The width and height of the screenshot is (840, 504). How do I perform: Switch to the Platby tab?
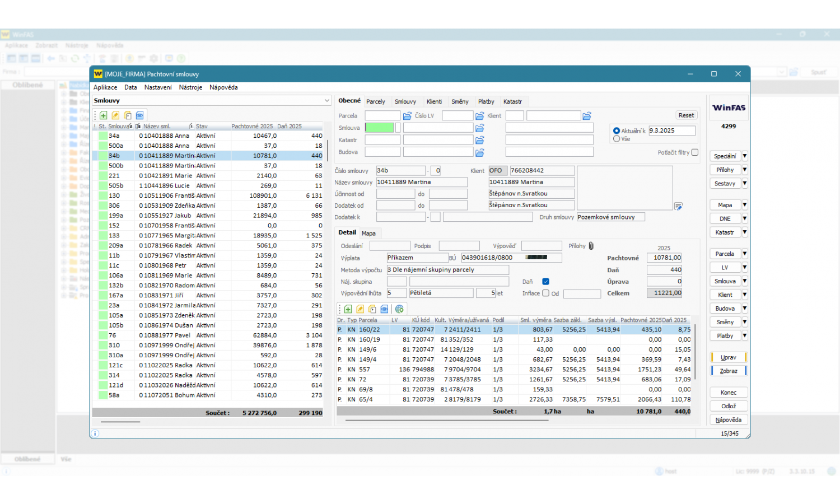[x=486, y=102]
